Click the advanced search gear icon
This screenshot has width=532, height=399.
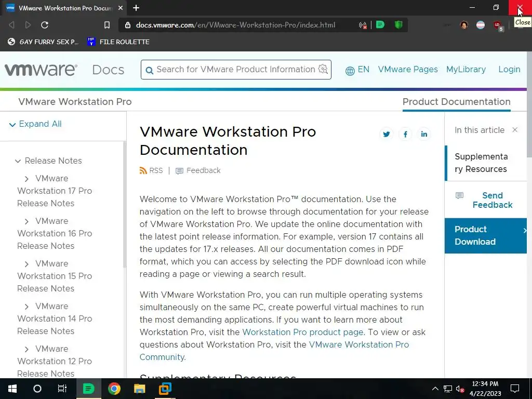coord(323,69)
